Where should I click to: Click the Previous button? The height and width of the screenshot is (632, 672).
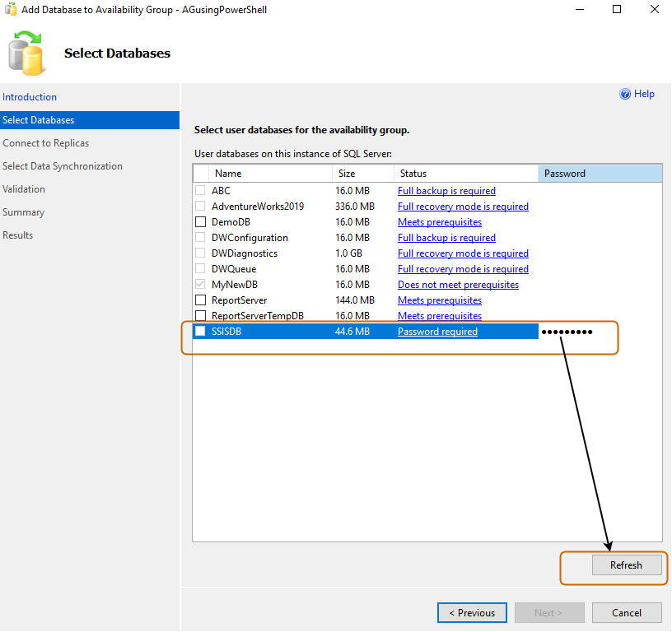tap(472, 612)
